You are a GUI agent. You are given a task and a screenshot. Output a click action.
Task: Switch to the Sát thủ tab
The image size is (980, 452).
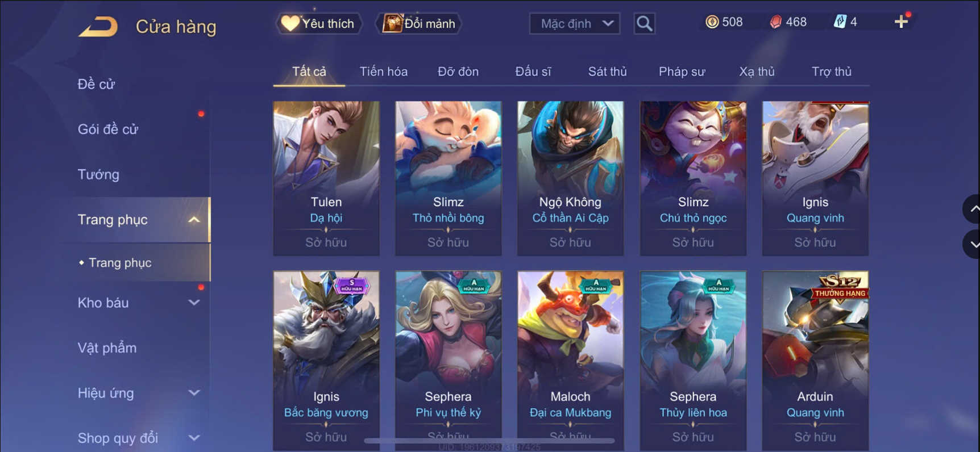(607, 72)
